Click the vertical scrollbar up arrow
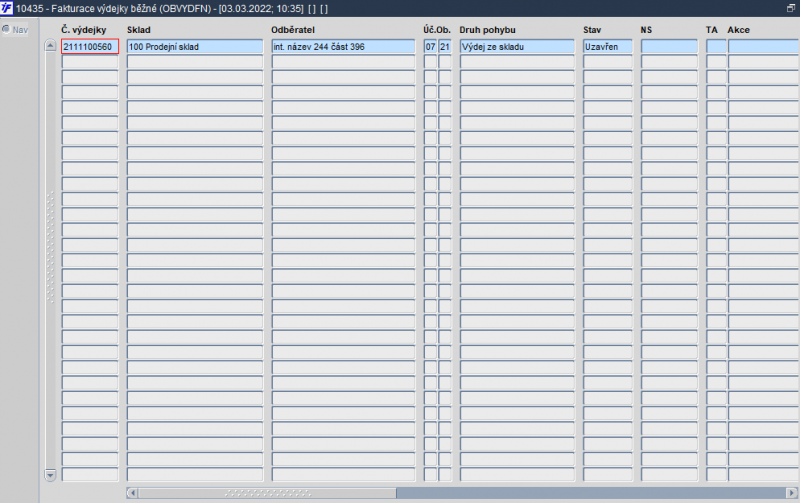Image resolution: width=800 pixels, height=503 pixels. click(x=50, y=45)
